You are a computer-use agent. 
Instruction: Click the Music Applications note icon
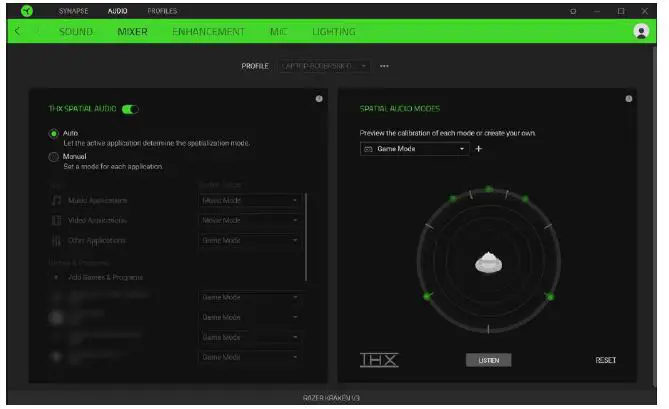[x=56, y=200]
